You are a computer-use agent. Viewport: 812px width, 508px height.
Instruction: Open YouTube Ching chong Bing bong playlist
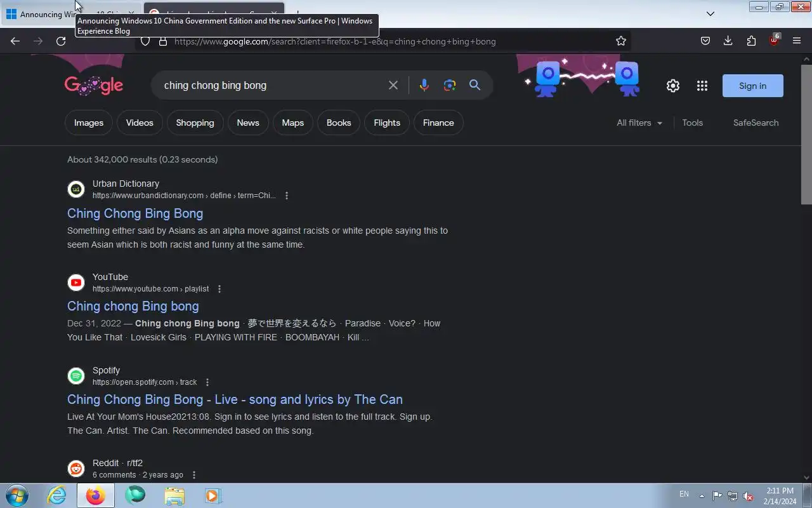(133, 306)
